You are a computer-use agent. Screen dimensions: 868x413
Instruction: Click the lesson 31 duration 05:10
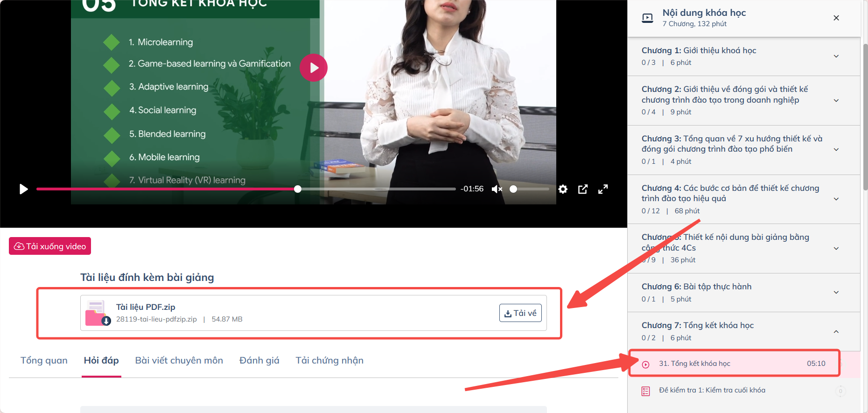(x=816, y=364)
